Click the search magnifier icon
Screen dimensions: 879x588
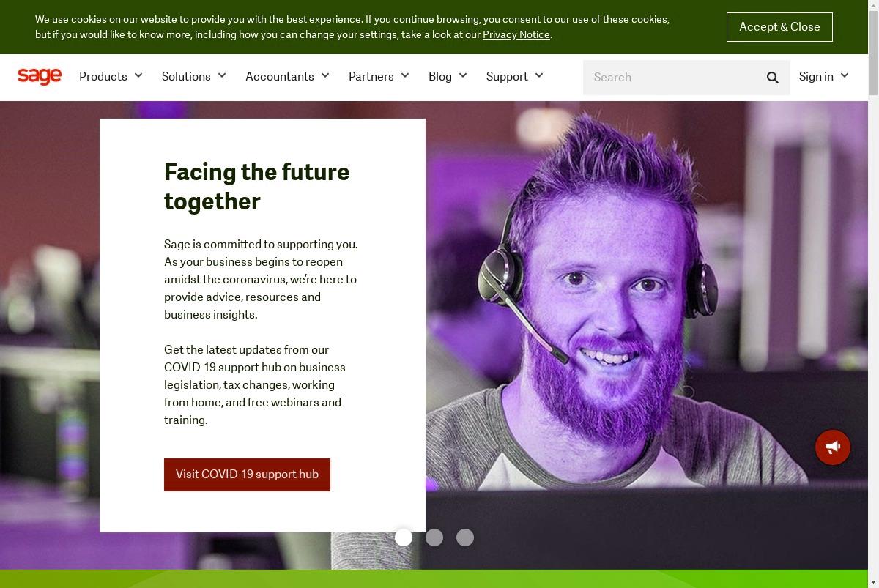(772, 78)
